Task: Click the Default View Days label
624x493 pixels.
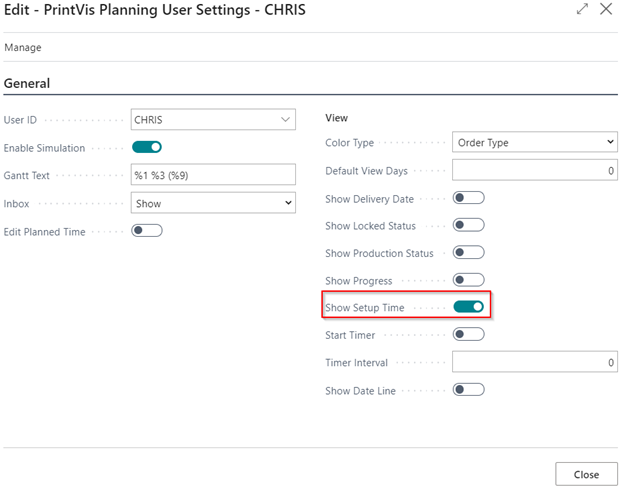Action: [366, 171]
